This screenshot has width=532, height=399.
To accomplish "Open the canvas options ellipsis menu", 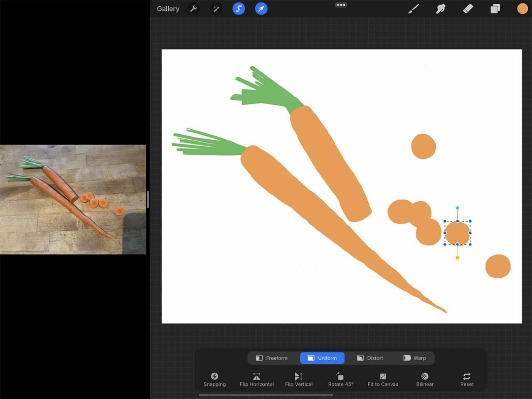I will click(x=341, y=5).
